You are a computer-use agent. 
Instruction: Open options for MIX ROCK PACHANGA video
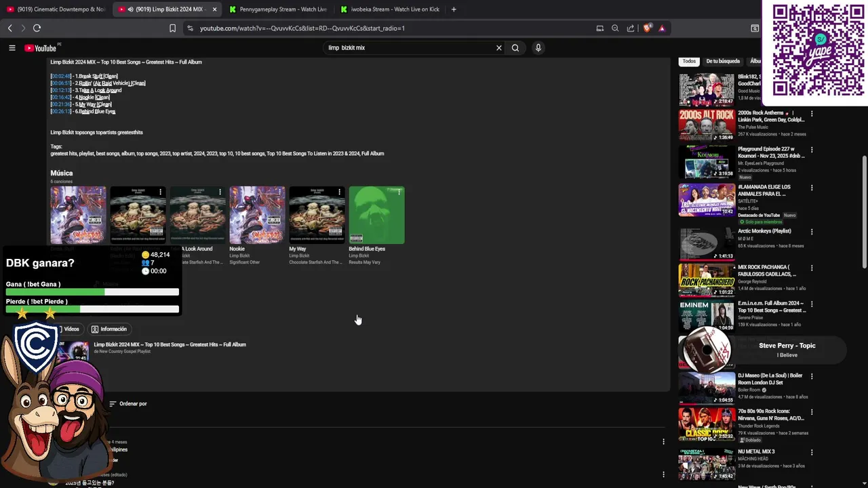812,268
